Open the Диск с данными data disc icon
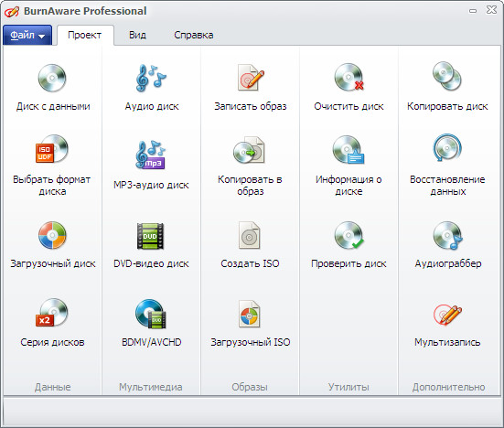 [x=52, y=78]
